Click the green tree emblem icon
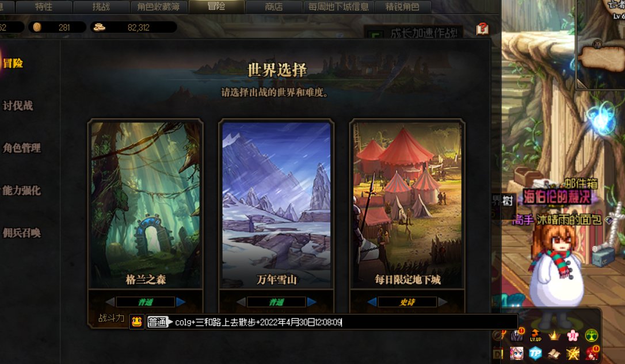This screenshot has height=364, width=625. [x=591, y=335]
